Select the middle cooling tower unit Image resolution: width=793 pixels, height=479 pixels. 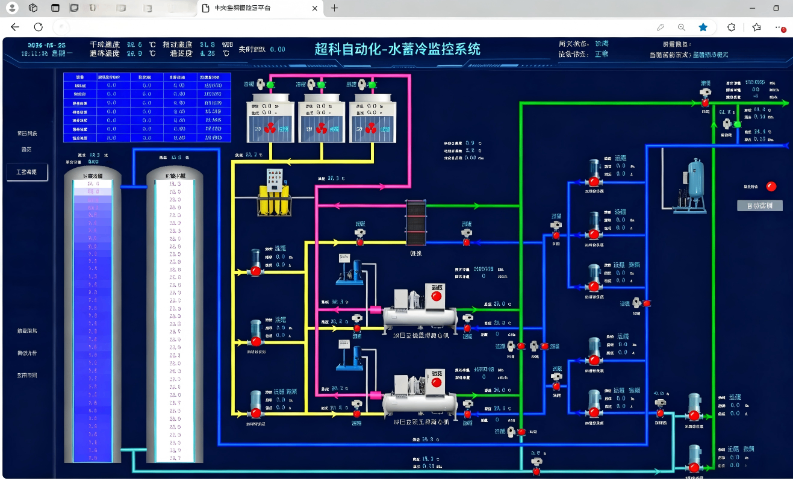click(x=322, y=118)
